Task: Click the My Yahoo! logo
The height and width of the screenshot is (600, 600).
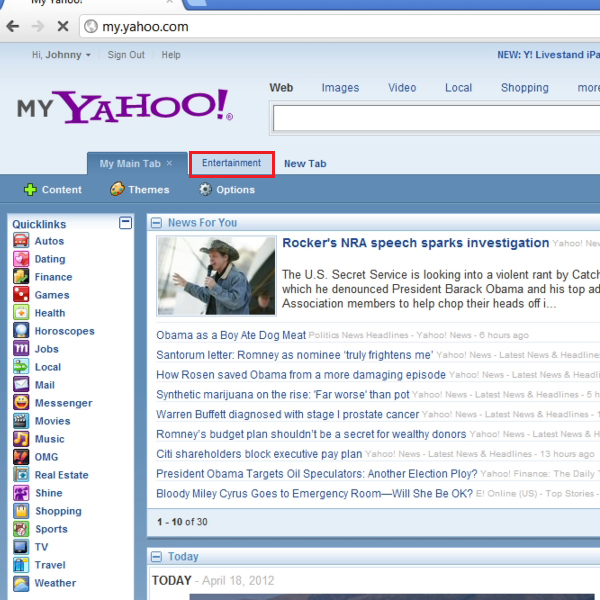Action: click(125, 106)
